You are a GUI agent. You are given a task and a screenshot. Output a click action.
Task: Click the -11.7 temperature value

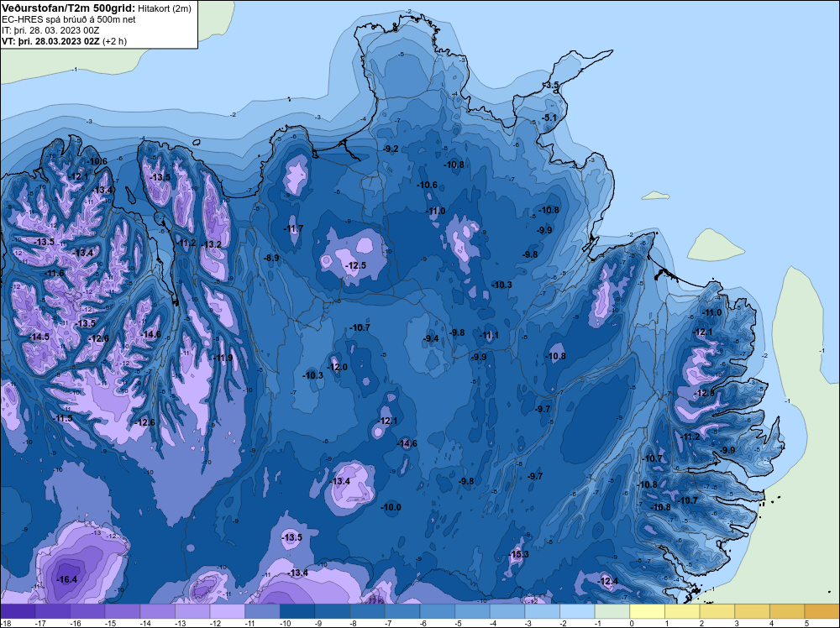(x=293, y=228)
